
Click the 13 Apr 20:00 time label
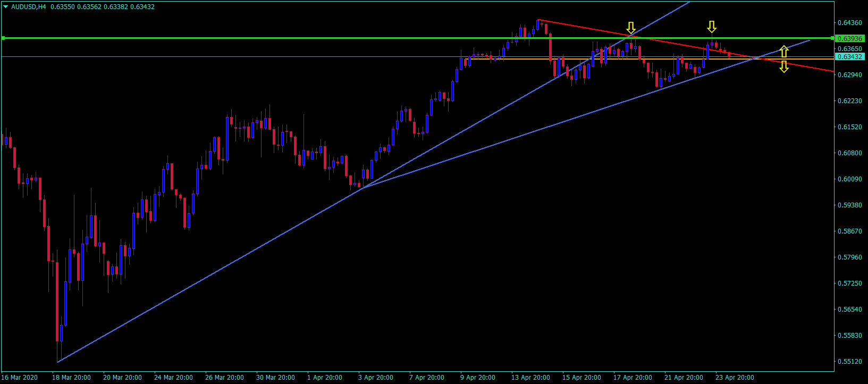530,378
